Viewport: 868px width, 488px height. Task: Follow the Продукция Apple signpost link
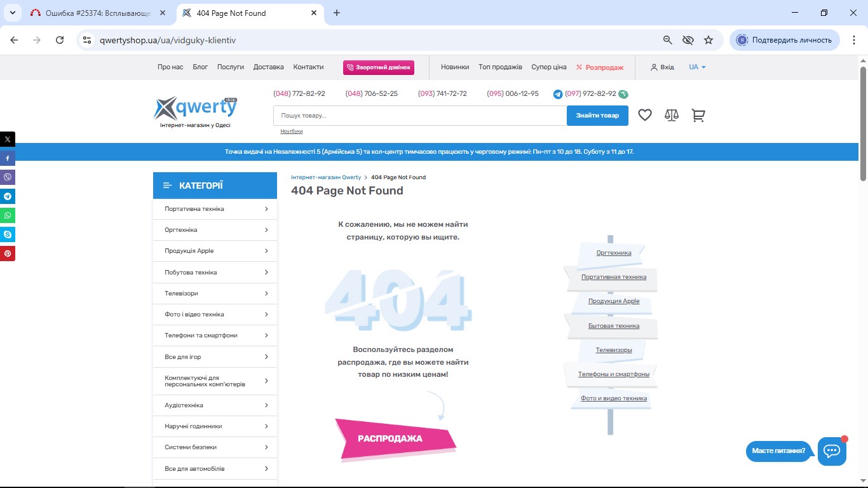click(614, 301)
